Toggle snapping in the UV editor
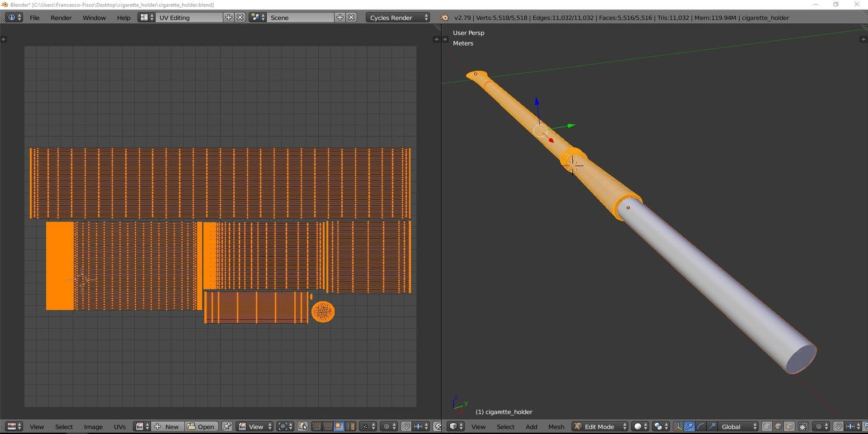The height and width of the screenshot is (434, 868). click(406, 426)
